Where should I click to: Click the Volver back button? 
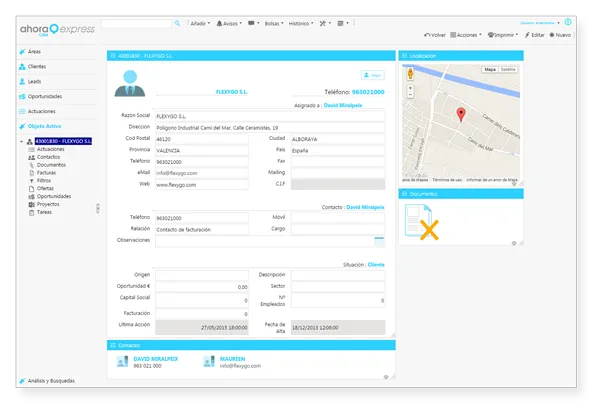[435, 35]
